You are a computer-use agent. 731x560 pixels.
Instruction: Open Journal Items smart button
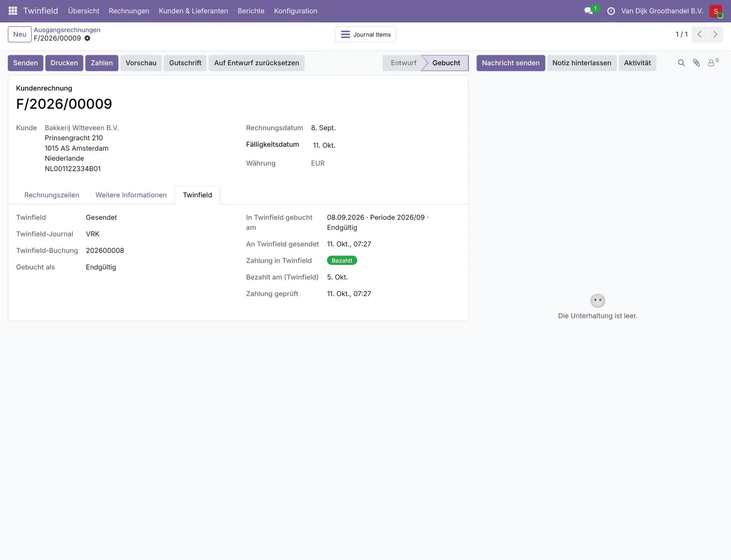365,35
